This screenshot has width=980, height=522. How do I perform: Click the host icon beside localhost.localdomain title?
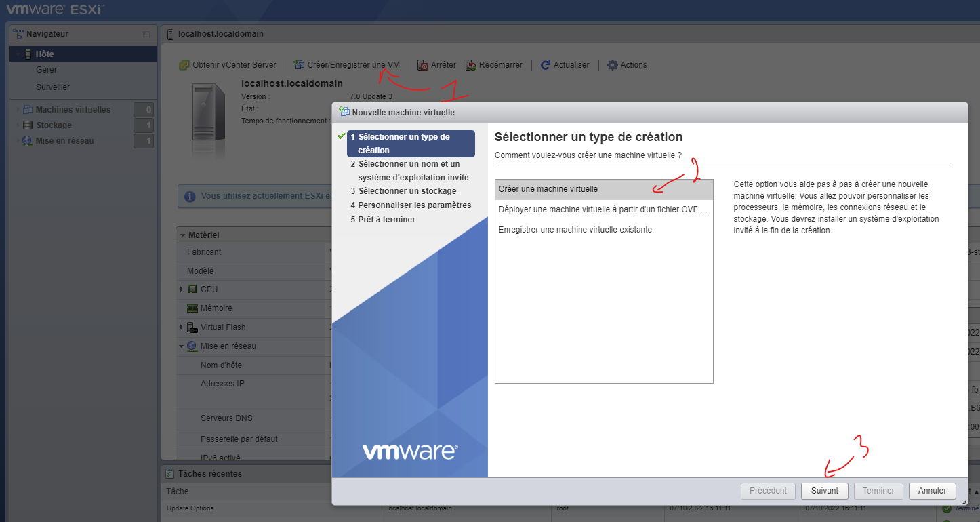pyautogui.click(x=171, y=34)
